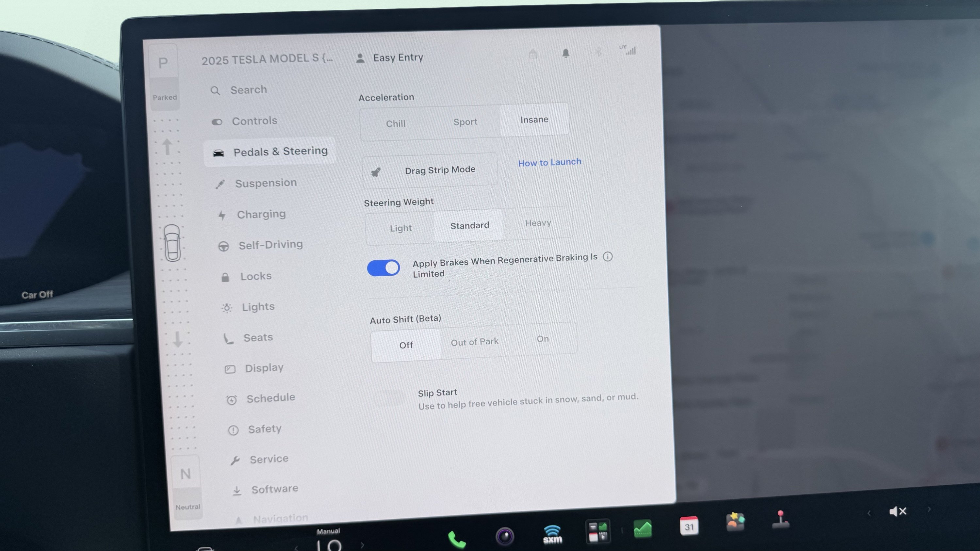Viewport: 980px width, 551px height.
Task: Click the info icon next to regenerative braking
Action: (608, 257)
